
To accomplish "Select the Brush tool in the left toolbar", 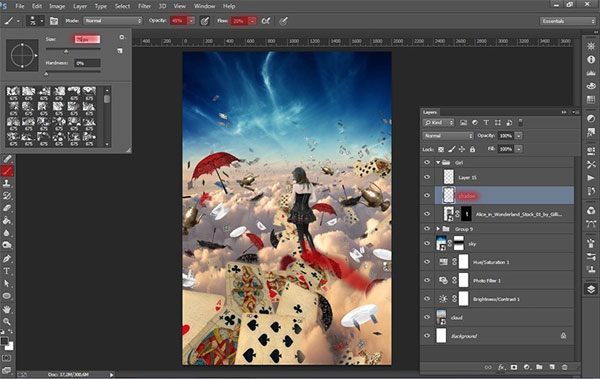I will pos(7,171).
